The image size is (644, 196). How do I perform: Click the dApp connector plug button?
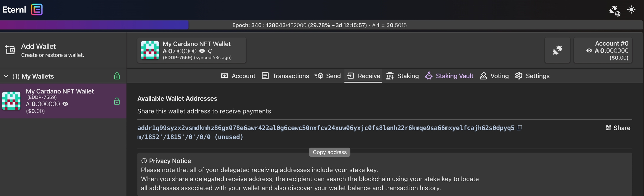pyautogui.click(x=557, y=50)
